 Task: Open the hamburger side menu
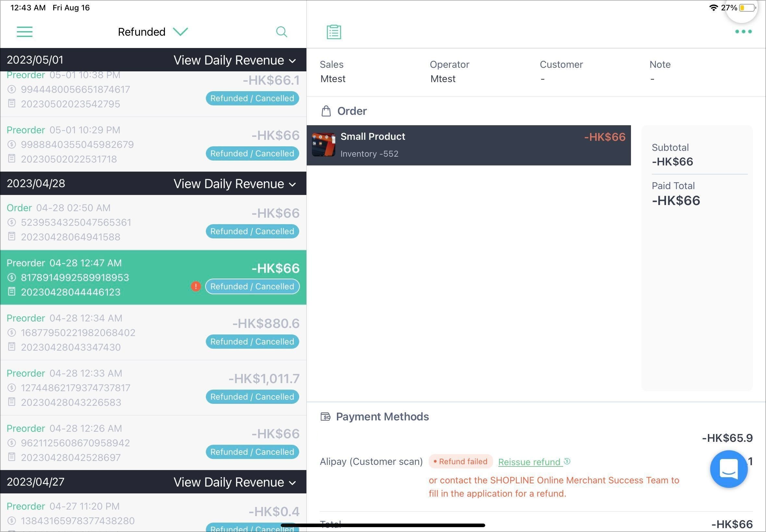(25, 32)
